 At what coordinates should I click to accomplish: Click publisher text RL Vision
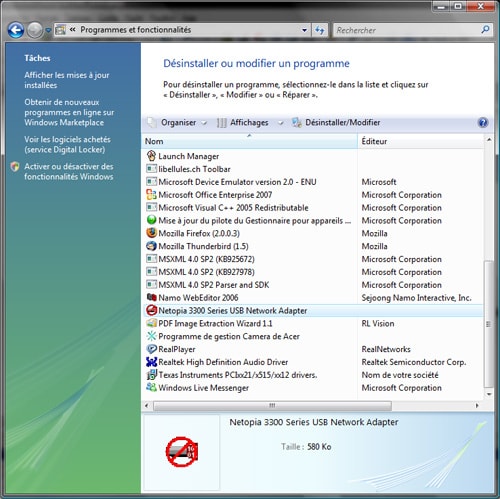click(x=378, y=324)
